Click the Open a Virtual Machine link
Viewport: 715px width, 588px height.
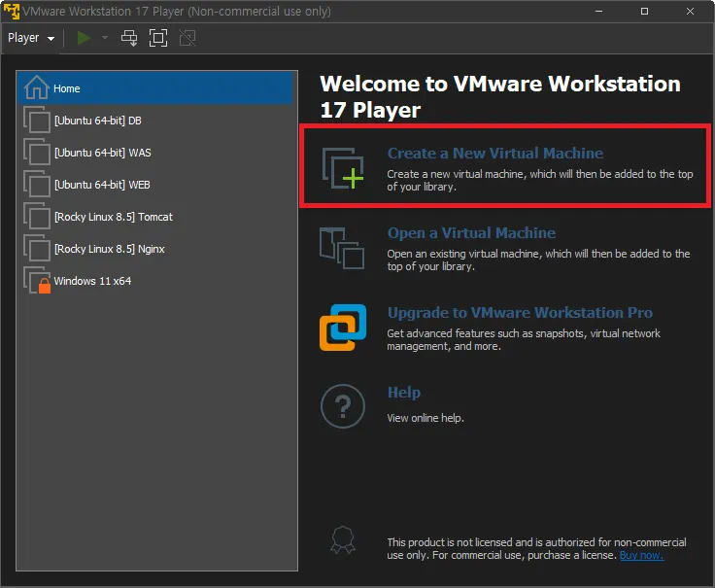pos(471,233)
